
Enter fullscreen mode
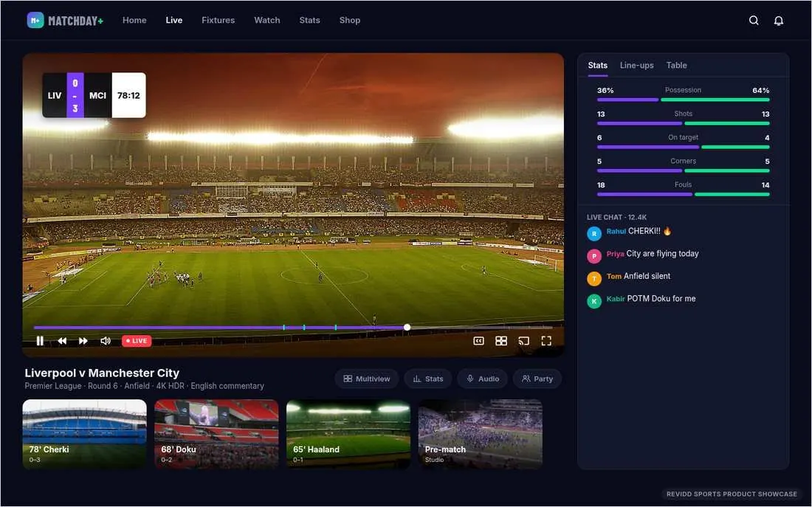click(x=546, y=341)
